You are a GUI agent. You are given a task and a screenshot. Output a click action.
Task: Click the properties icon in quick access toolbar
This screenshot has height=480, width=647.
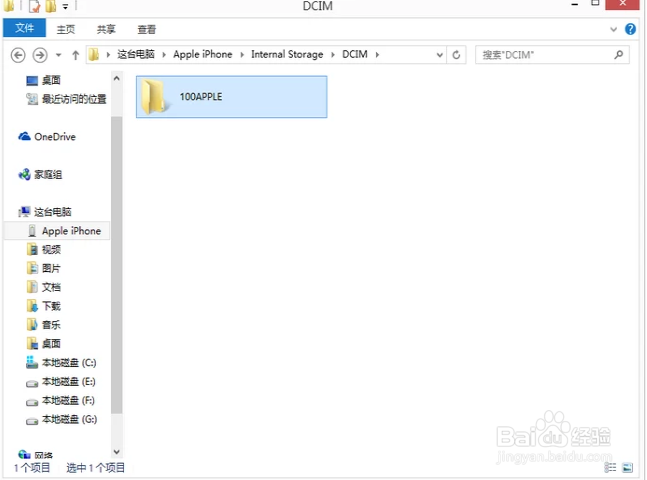point(35,6)
